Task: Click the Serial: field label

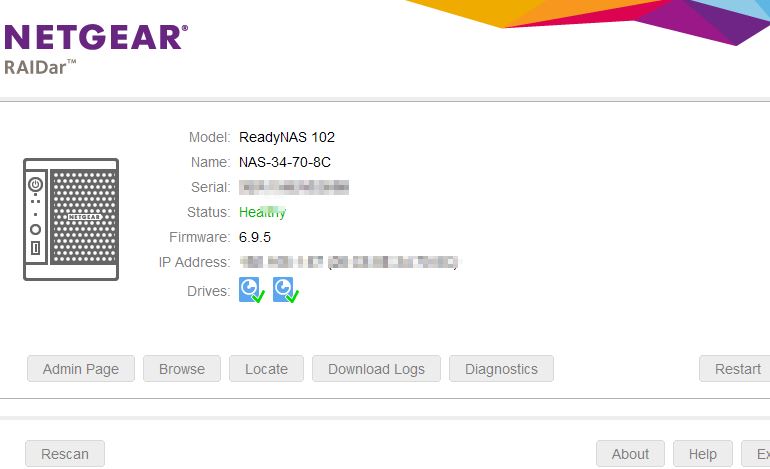Action: click(211, 187)
